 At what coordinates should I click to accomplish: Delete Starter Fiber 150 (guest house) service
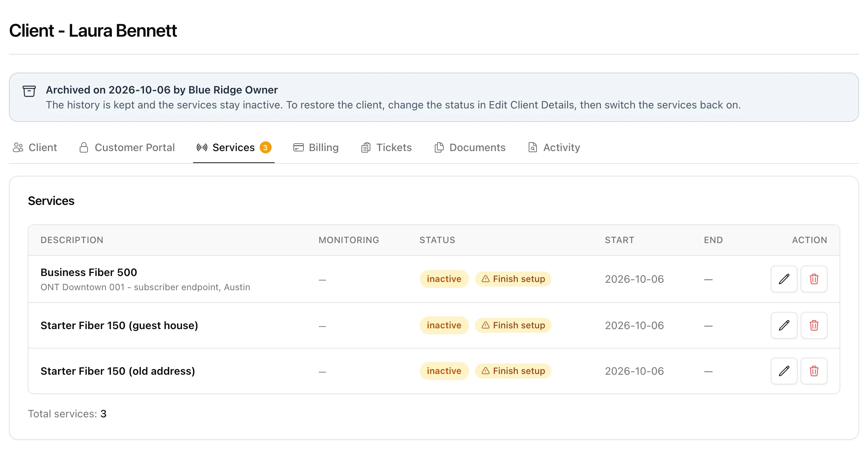pyautogui.click(x=814, y=325)
